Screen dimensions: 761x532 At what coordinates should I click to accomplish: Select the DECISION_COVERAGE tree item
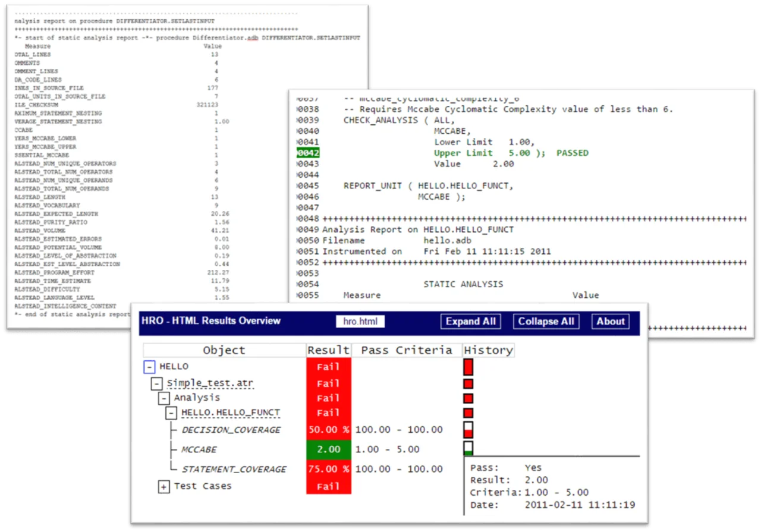231,430
